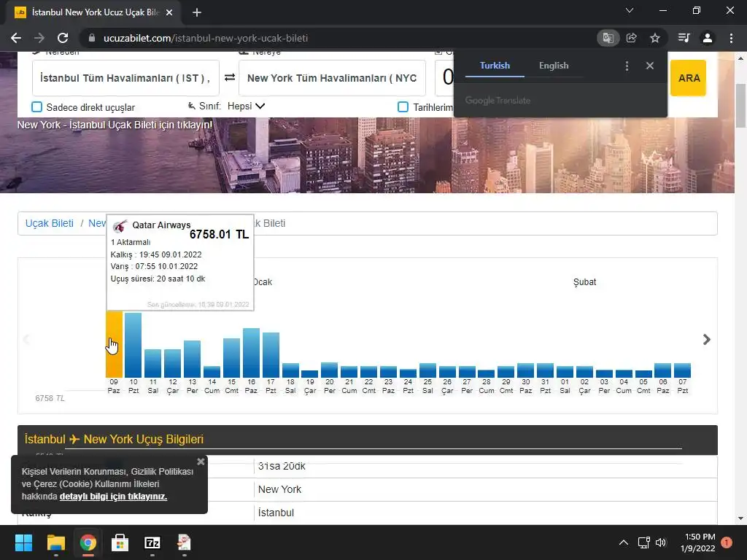The width and height of the screenshot is (747, 560).
Task: Open clock showing 1:50 PM
Action: click(698, 542)
